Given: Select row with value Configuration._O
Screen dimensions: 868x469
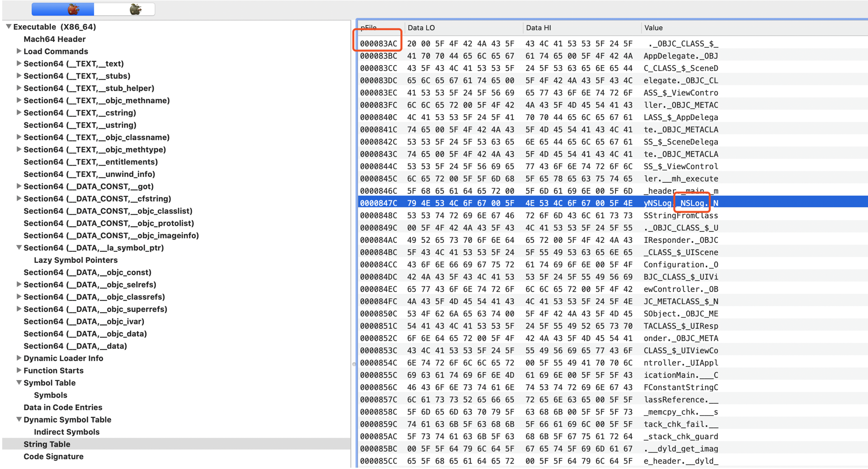Looking at the screenshot, I should coord(613,265).
